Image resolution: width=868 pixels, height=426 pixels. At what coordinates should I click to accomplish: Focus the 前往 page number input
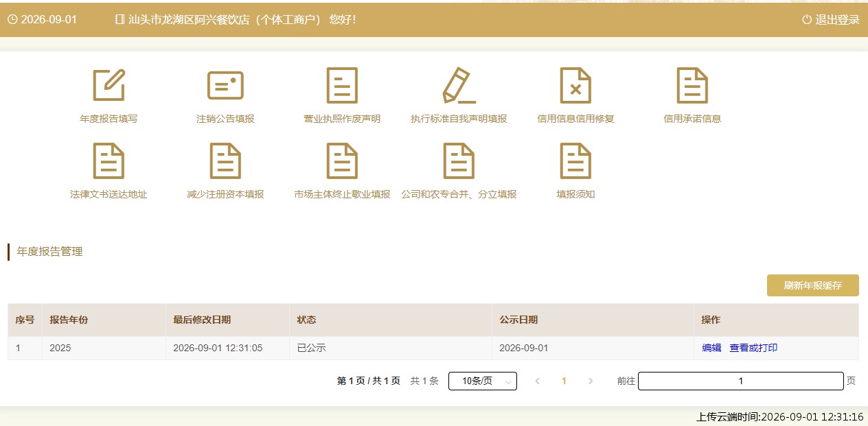pyautogui.click(x=741, y=381)
